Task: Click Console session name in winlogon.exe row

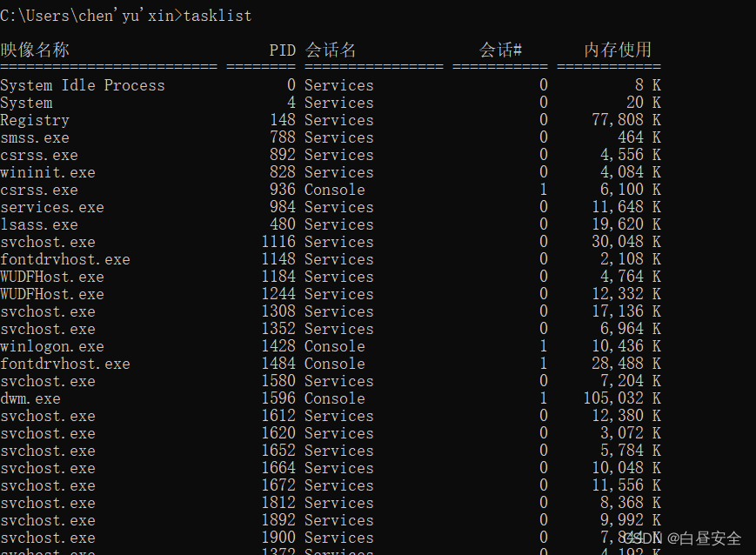Action: click(335, 346)
